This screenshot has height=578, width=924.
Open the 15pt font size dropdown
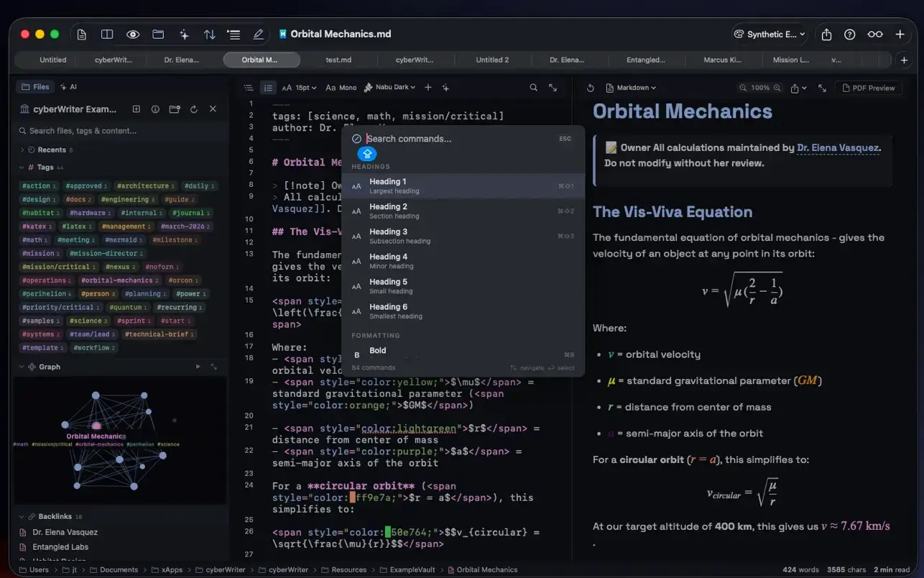coord(299,88)
